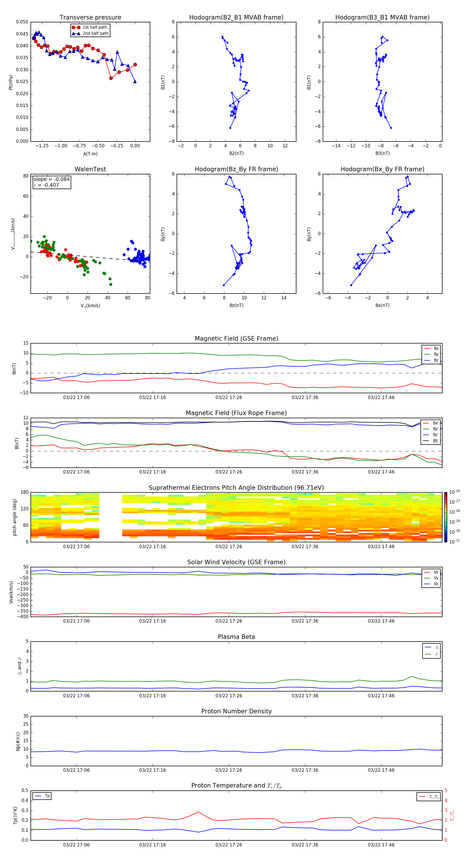473x868 pixels.
Task: Click the "Magnetic Field (Flux Rope Frame)" title
Action: point(236,413)
